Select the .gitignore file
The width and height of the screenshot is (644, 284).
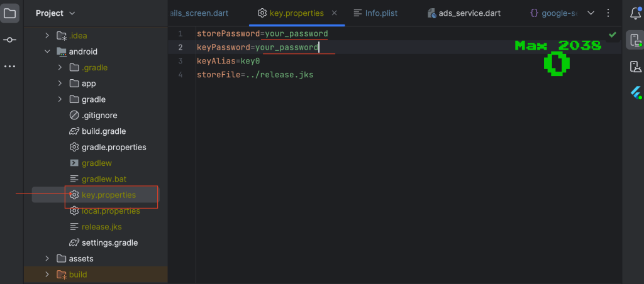tap(99, 116)
